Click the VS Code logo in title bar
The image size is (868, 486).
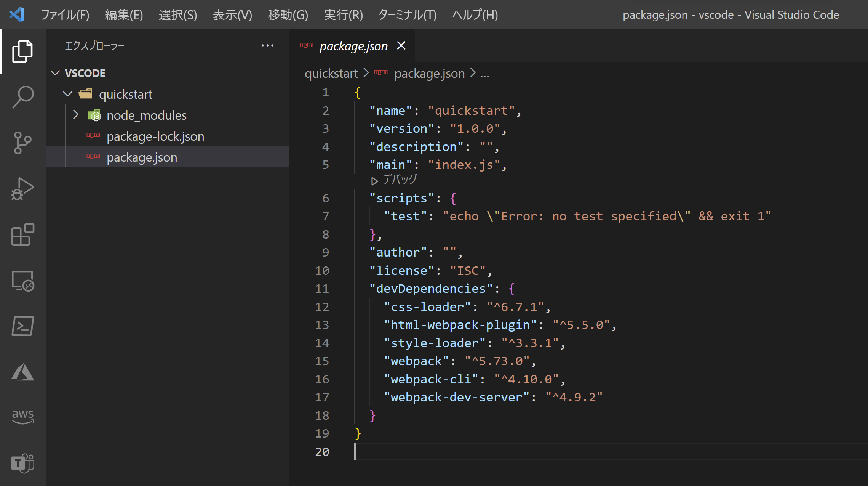(x=17, y=14)
